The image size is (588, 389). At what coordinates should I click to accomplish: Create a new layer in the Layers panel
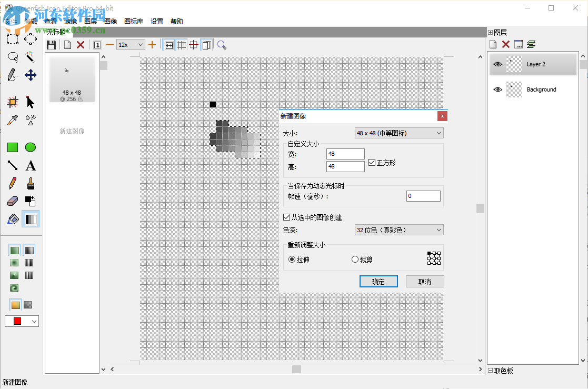pos(493,44)
